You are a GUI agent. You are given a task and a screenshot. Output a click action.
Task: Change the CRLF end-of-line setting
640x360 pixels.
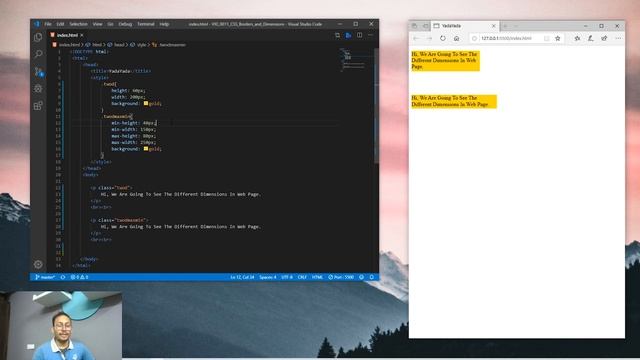302,277
